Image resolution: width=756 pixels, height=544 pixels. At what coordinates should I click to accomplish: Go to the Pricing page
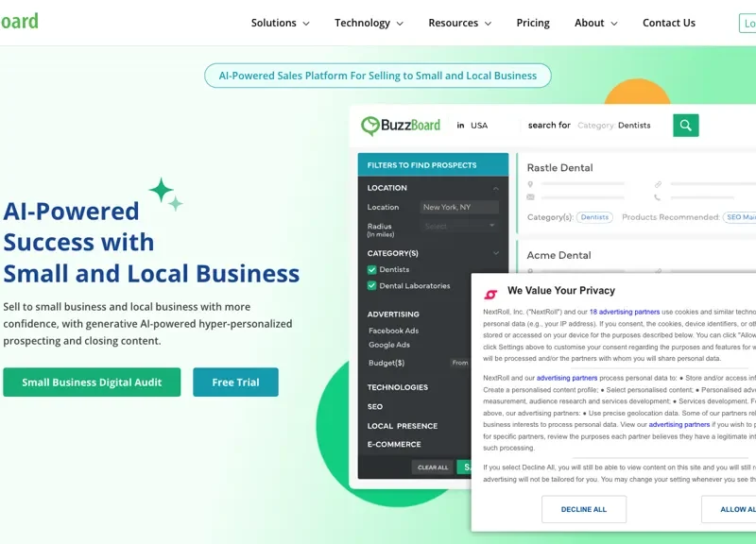[x=533, y=23]
